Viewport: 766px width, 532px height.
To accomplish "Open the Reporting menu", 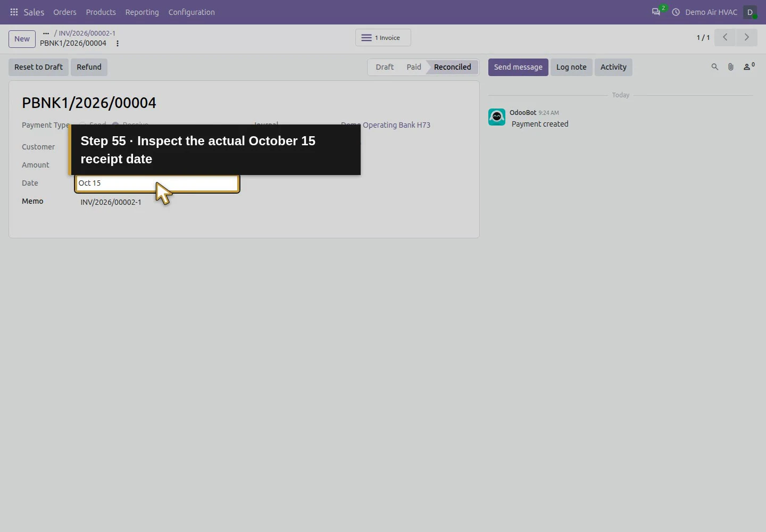I will tap(142, 12).
